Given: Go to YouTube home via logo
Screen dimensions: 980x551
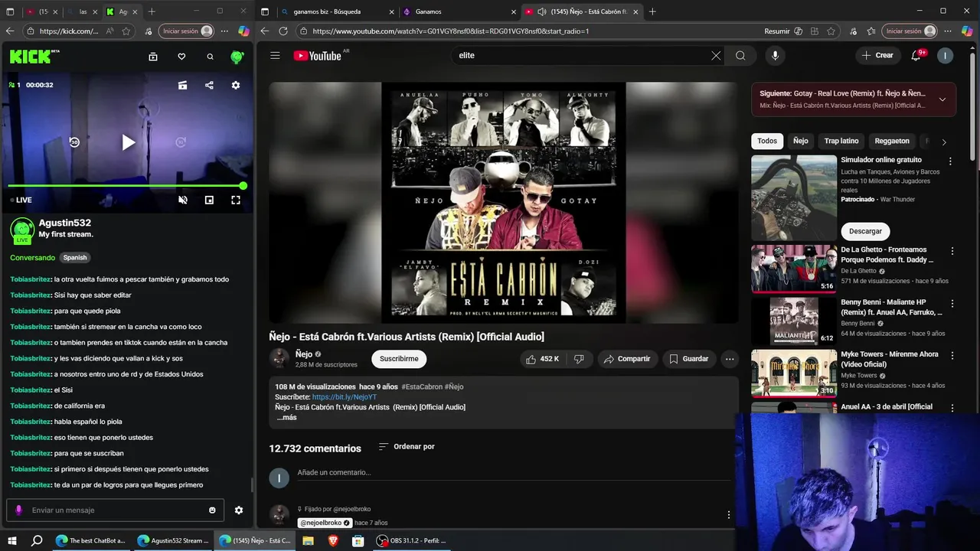Looking at the screenshot, I should click(318, 55).
